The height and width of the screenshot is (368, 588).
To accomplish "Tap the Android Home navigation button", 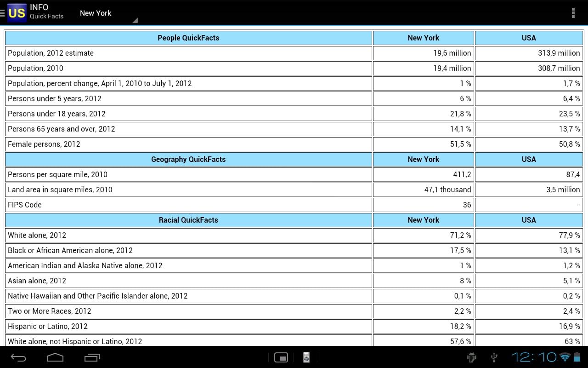I will pos(55,357).
